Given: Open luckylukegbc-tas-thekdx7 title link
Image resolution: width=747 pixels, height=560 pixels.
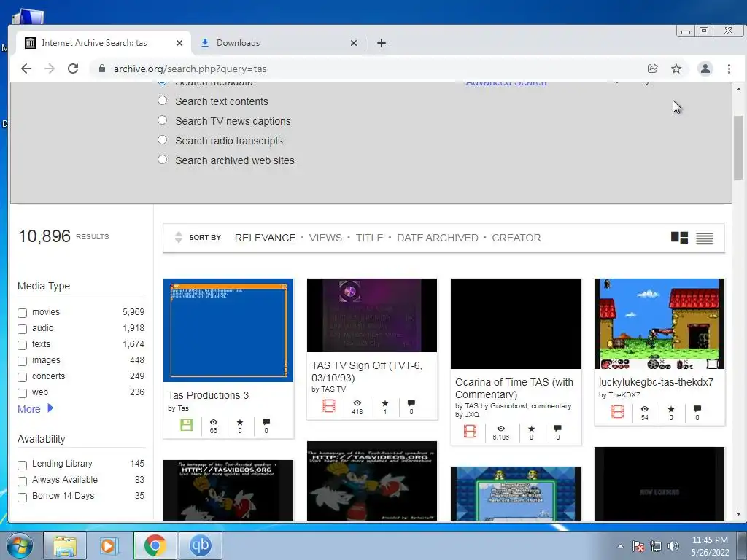Looking at the screenshot, I should (x=656, y=382).
